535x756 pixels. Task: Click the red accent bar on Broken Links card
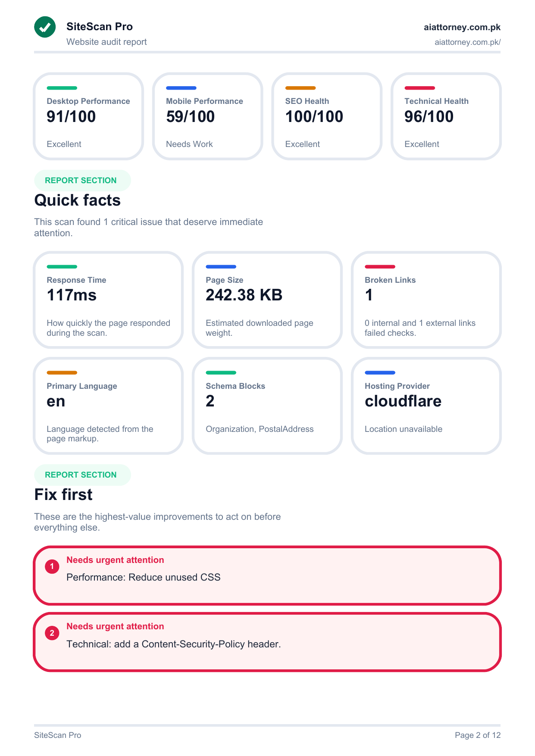380,267
